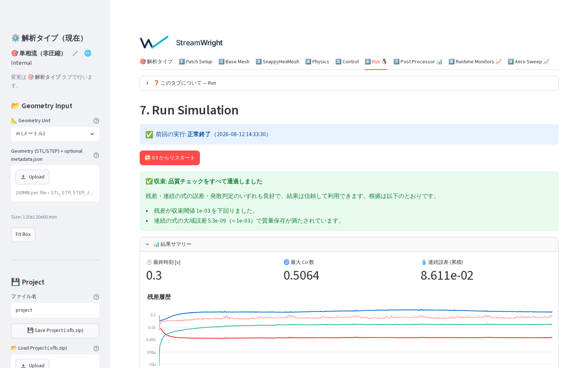Click the help icon for Load Project
Screen dimensions: 588x368
click(96, 348)
